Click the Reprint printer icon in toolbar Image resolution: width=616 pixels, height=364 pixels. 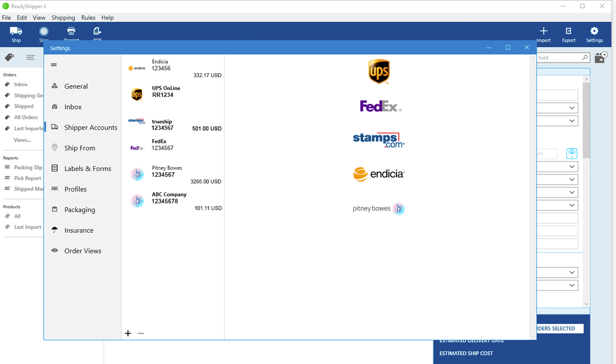click(x=71, y=31)
